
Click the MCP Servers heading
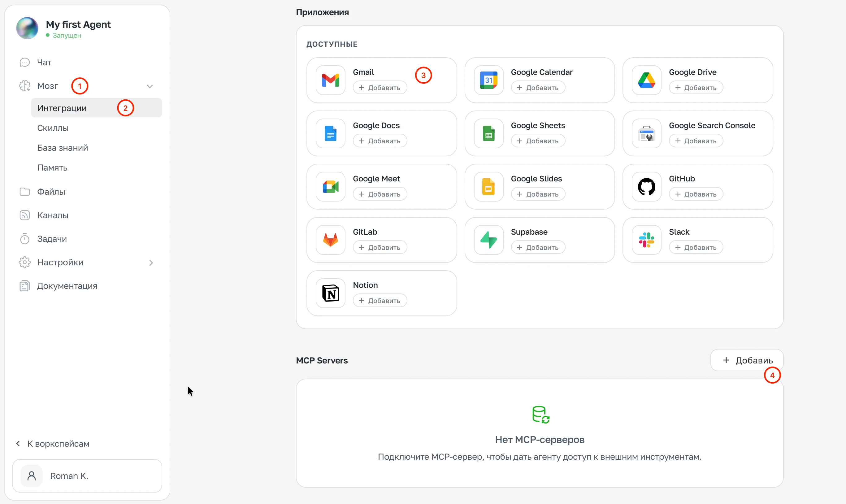click(x=322, y=360)
